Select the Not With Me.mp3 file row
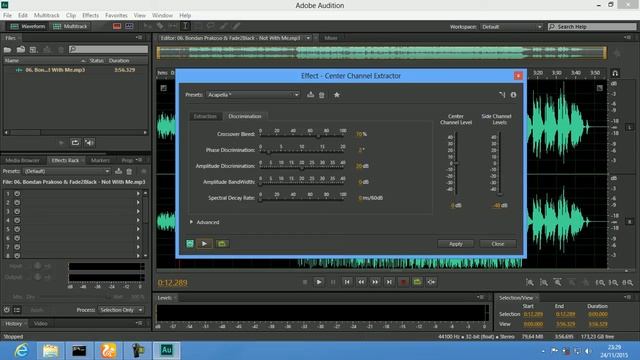 coord(75,70)
